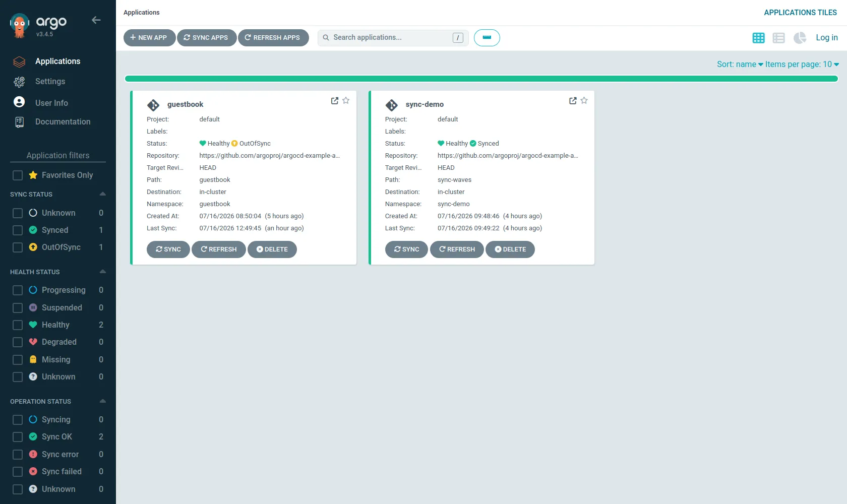Click the Suspended pause icon
847x504 pixels.
(33, 307)
